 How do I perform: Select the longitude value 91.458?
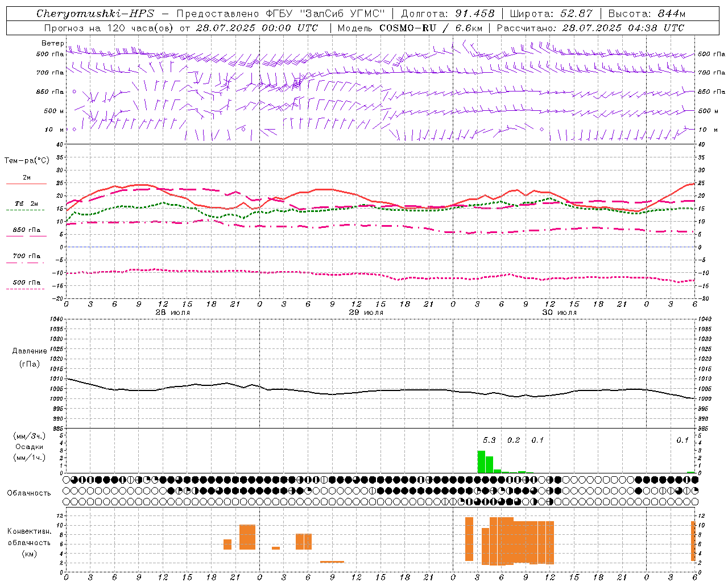point(475,14)
